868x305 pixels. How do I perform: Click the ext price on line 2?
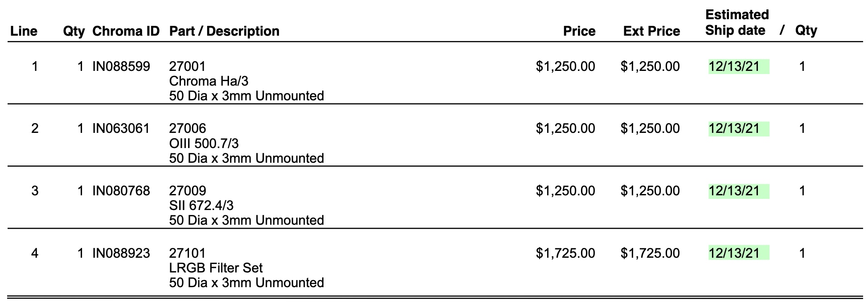(x=650, y=128)
